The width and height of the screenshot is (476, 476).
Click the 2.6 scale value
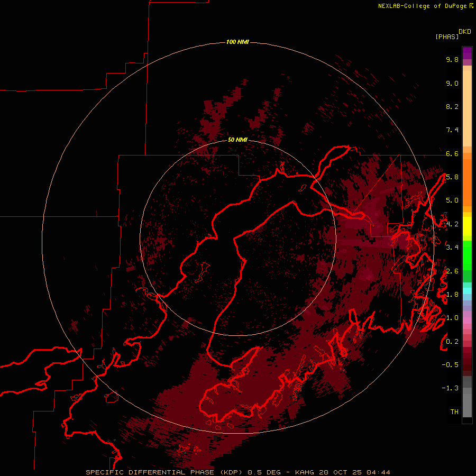click(x=452, y=271)
